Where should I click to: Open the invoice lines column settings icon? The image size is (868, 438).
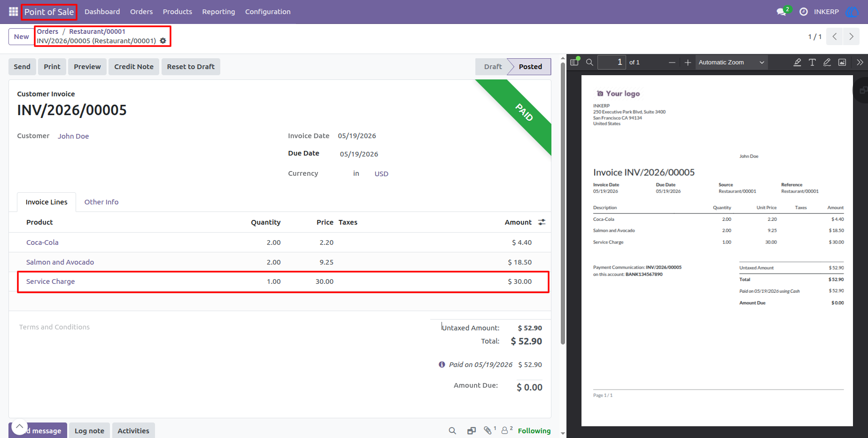pos(542,222)
